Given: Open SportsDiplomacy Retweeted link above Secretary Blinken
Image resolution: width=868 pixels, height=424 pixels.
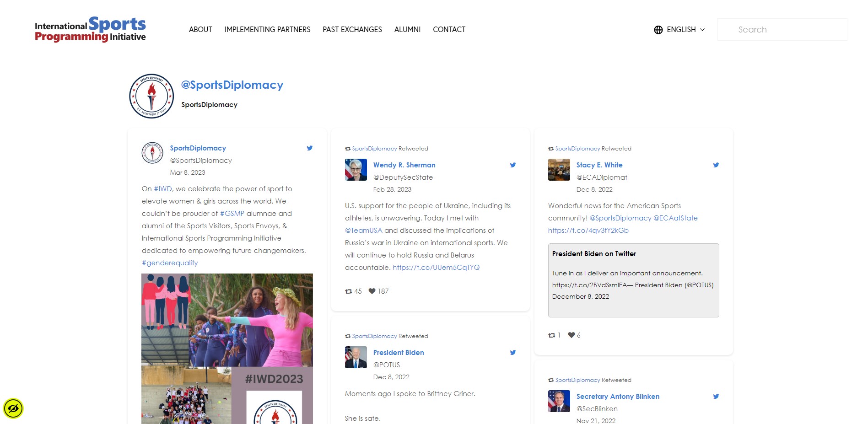Looking at the screenshot, I should point(577,380).
